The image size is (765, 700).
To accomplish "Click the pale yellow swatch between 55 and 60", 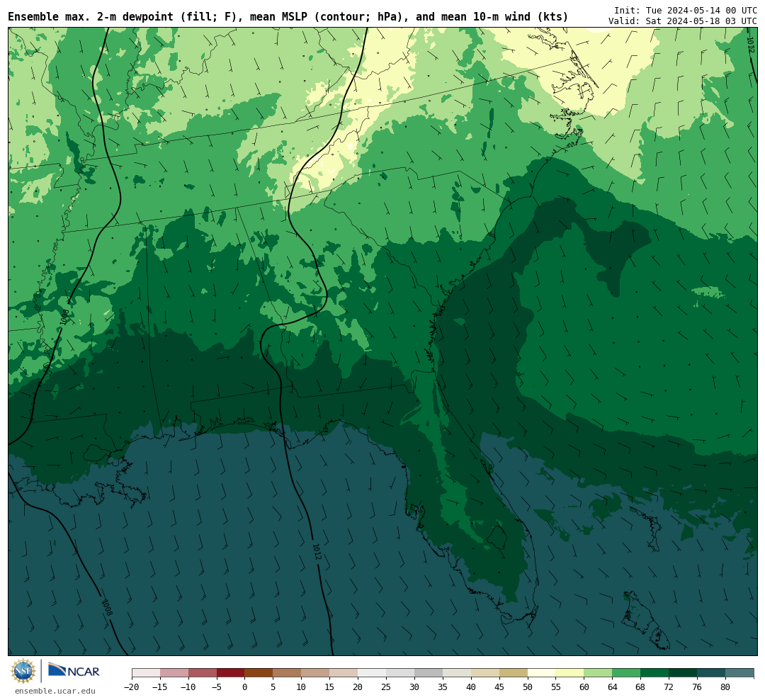I will click(569, 673).
